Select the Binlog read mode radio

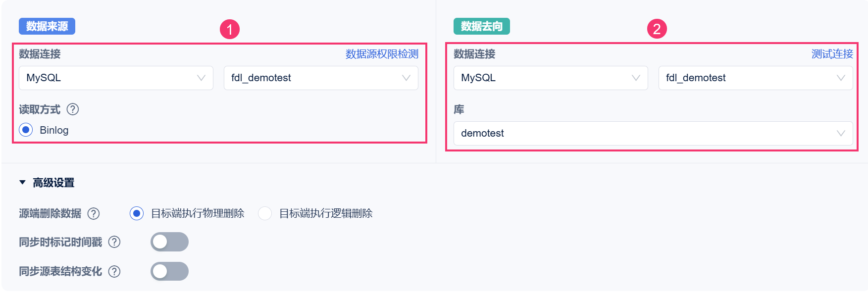(x=26, y=130)
